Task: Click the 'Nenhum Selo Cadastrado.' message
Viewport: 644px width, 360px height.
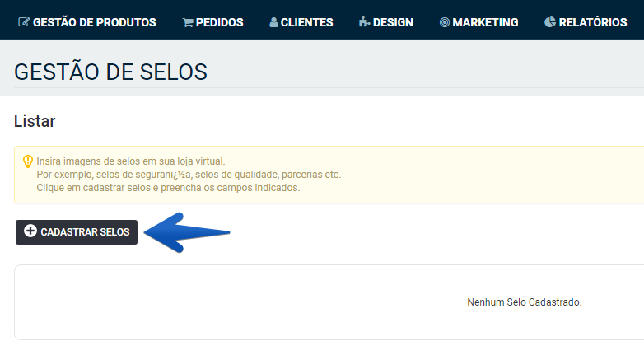Action: pos(525,302)
